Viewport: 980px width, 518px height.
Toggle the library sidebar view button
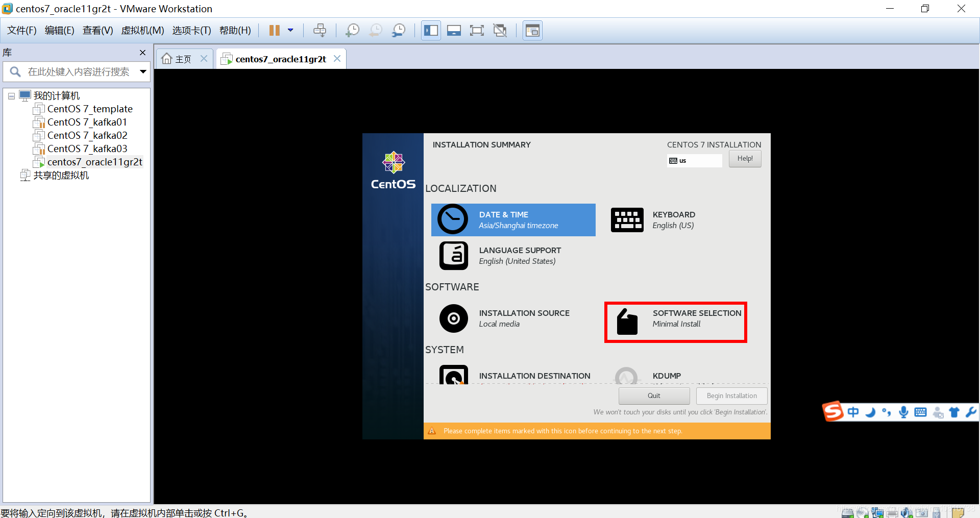coord(431,31)
